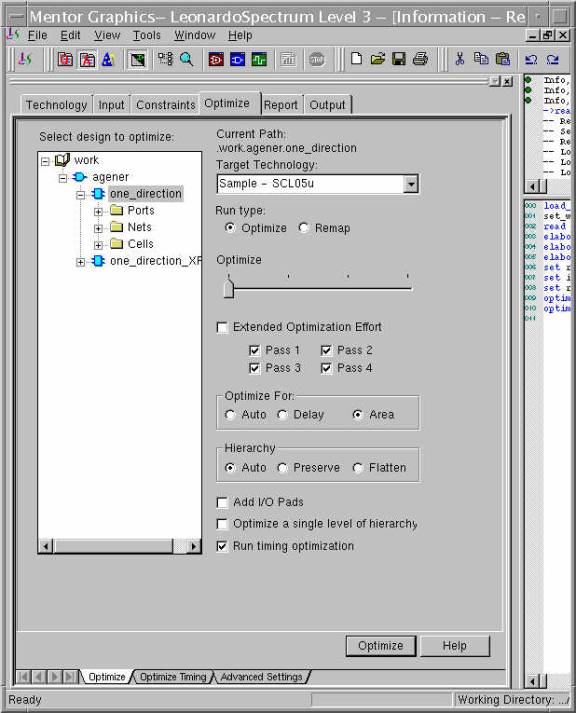The height and width of the screenshot is (713, 576).
Task: Click the magnifying glass toolbar icon
Action: (186, 60)
